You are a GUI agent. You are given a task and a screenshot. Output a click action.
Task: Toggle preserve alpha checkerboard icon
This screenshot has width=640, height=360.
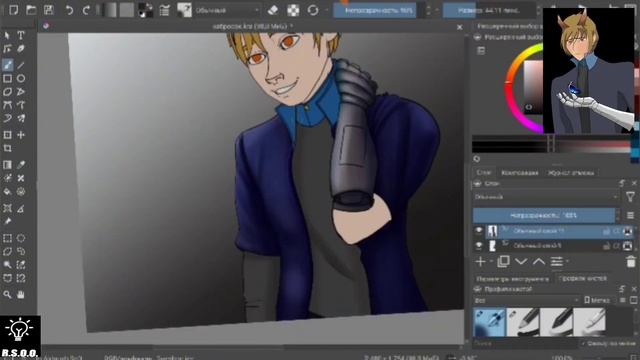(293, 10)
